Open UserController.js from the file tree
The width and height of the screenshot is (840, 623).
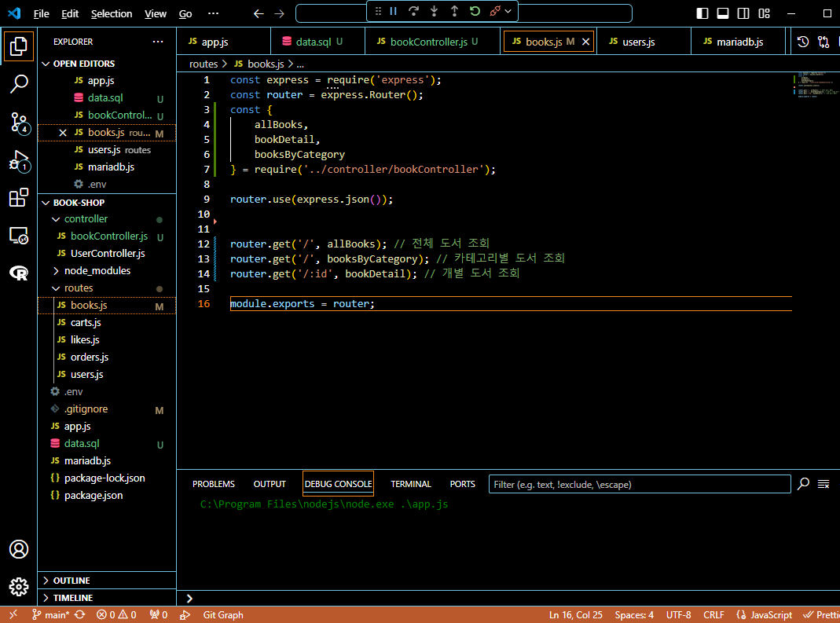click(x=107, y=254)
